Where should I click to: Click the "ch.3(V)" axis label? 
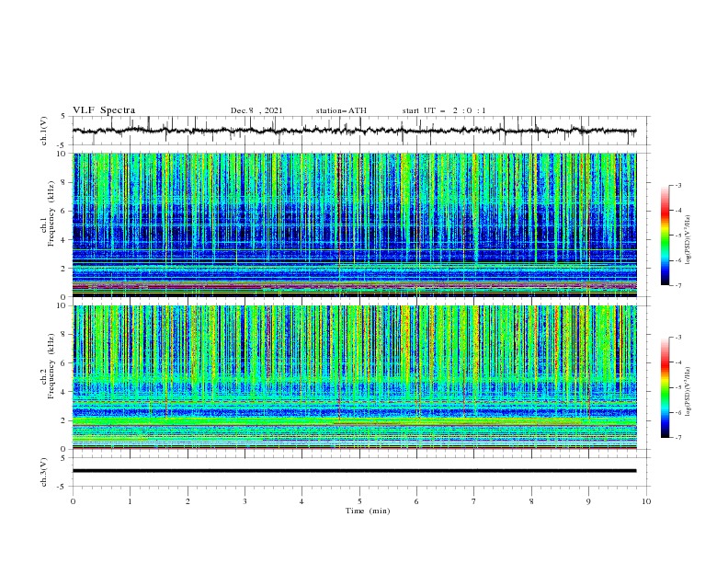click(x=44, y=472)
